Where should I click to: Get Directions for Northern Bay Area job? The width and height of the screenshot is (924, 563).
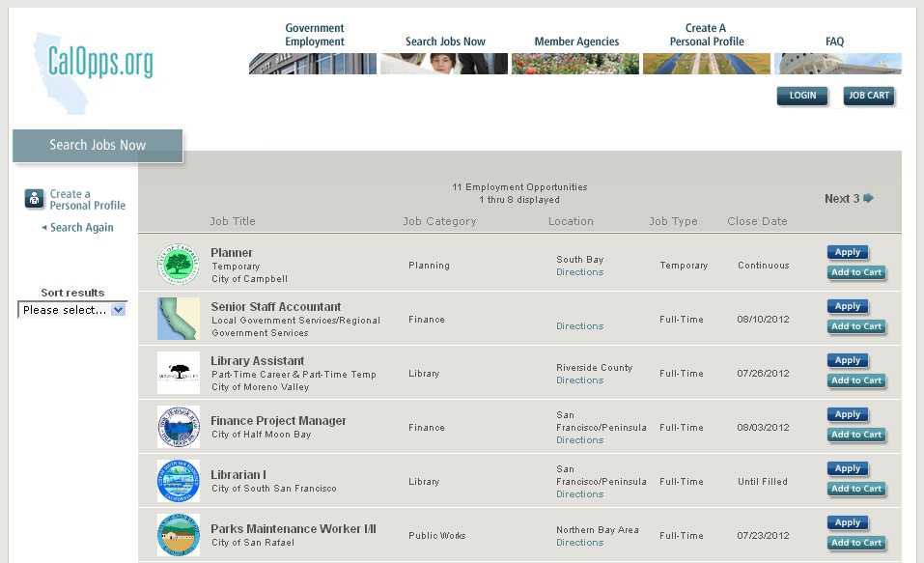click(x=580, y=543)
